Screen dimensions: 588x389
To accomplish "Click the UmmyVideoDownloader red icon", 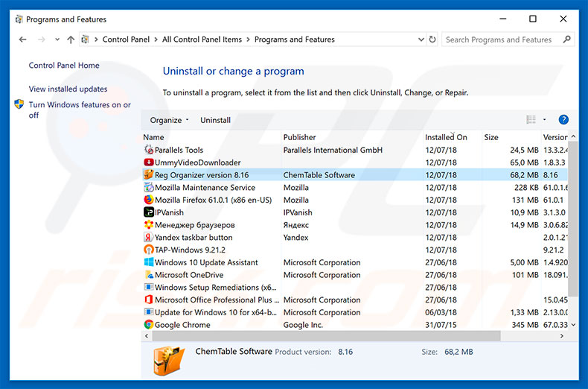I will pos(149,162).
